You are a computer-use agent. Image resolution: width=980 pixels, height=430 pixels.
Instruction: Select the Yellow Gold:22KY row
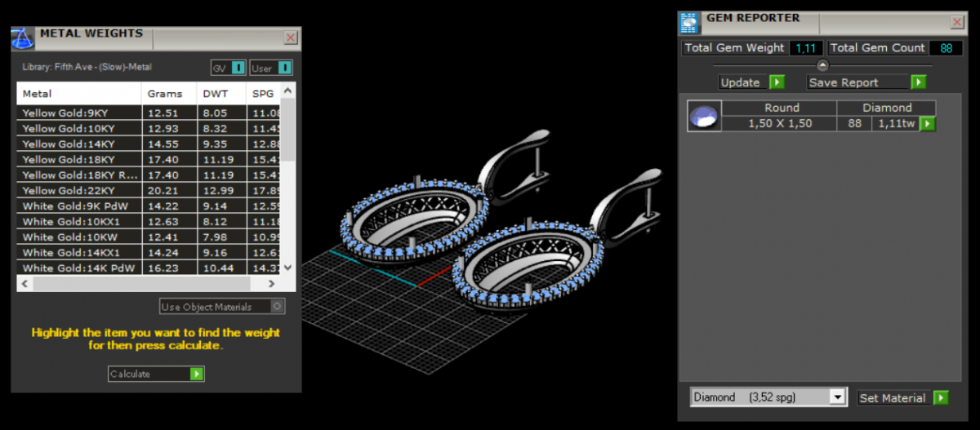click(x=149, y=191)
